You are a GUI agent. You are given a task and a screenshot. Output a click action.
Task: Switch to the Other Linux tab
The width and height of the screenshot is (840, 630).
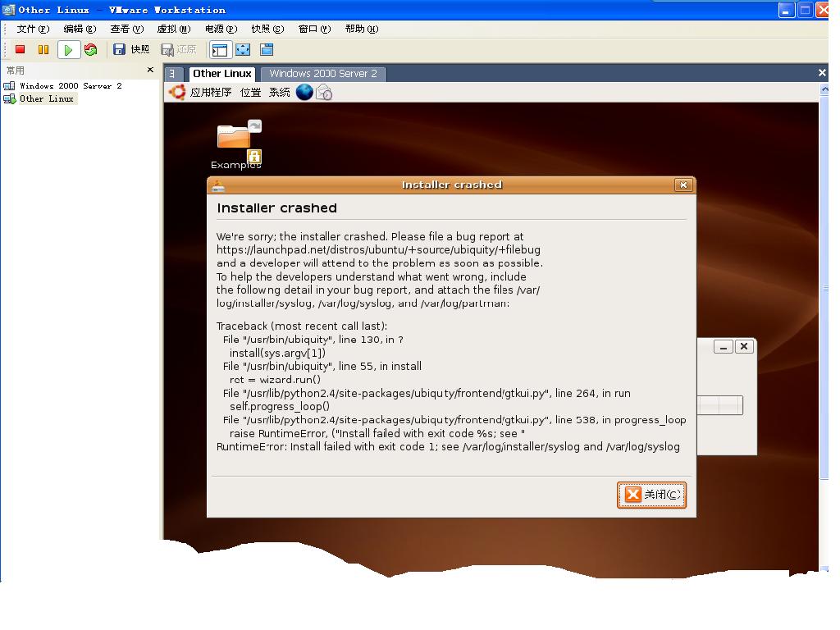pos(221,73)
